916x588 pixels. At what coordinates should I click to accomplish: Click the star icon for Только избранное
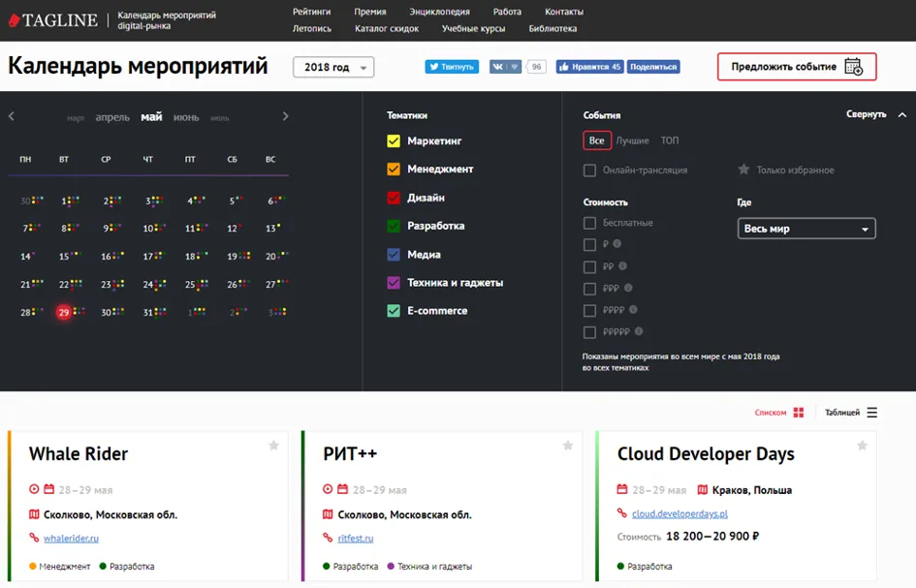click(x=743, y=170)
